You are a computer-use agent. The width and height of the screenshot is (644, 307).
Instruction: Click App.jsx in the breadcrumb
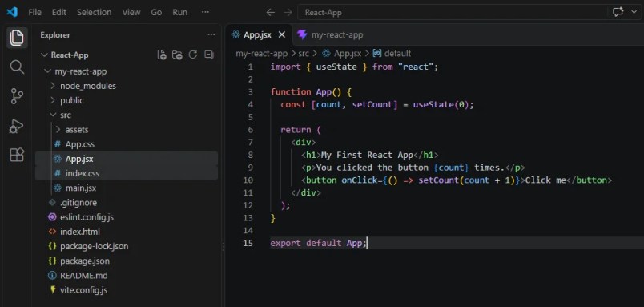[348, 54]
